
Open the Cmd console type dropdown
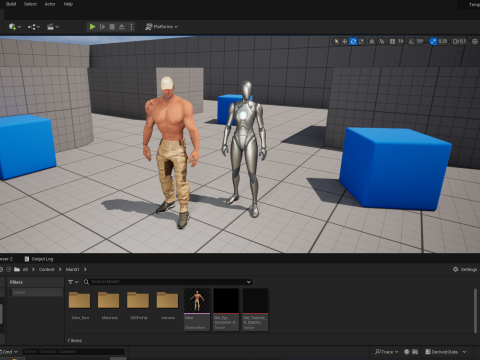point(9,352)
